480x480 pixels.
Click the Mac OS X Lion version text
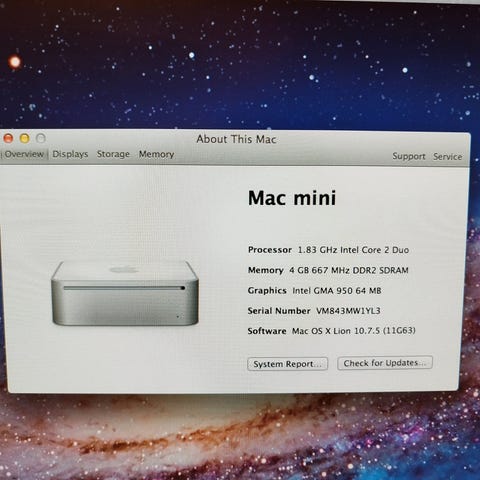click(354, 331)
